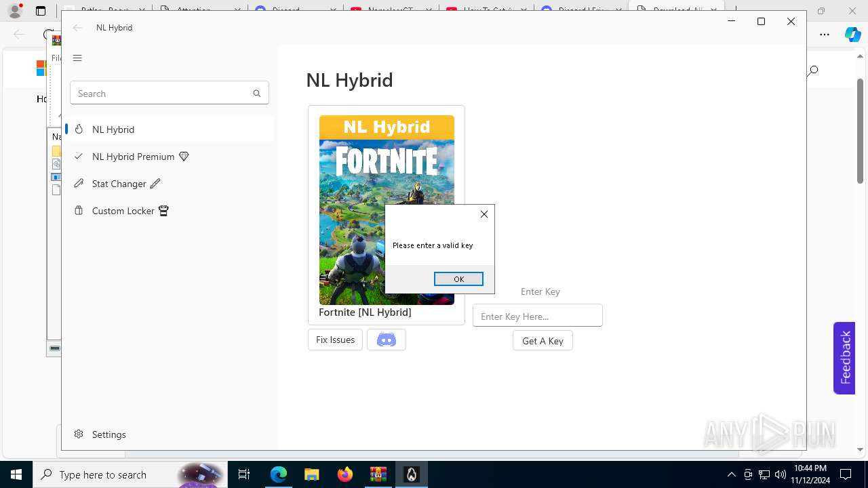Switch to NL Hybrid taskbar app
Screen dimensions: 868x488
[x=411, y=474]
